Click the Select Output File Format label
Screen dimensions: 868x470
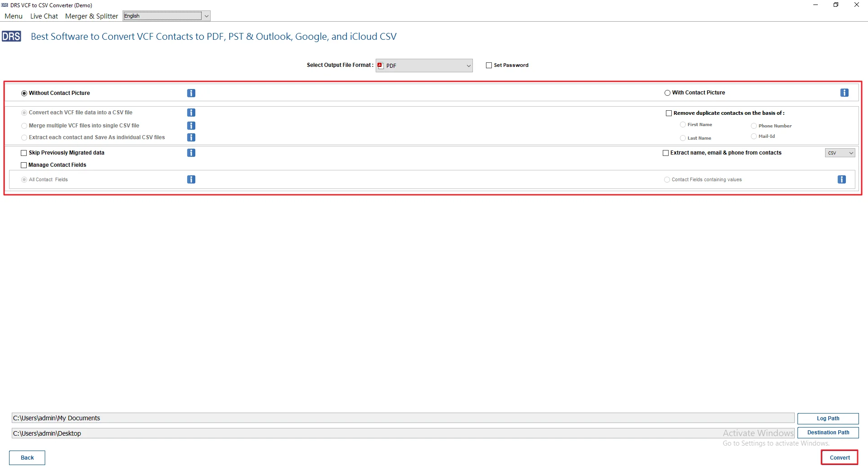[340, 65]
